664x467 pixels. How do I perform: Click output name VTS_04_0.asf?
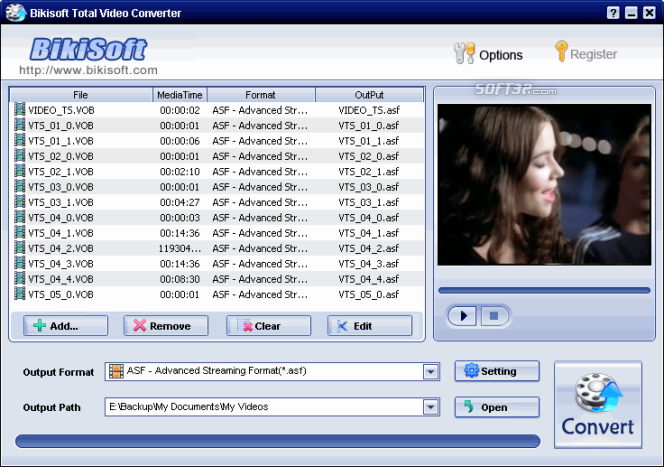[x=369, y=218]
